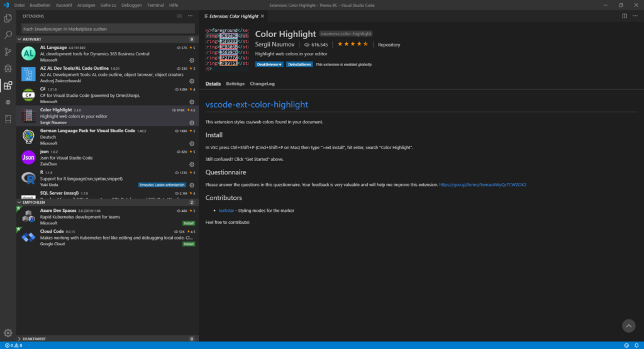The image size is (644, 349).
Task: Clear extensions search results list icon
Action: [x=179, y=16]
